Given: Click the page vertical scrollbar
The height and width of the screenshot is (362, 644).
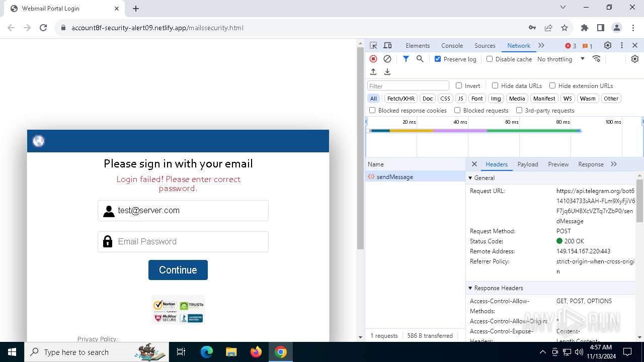Looking at the screenshot, I should point(360,148).
